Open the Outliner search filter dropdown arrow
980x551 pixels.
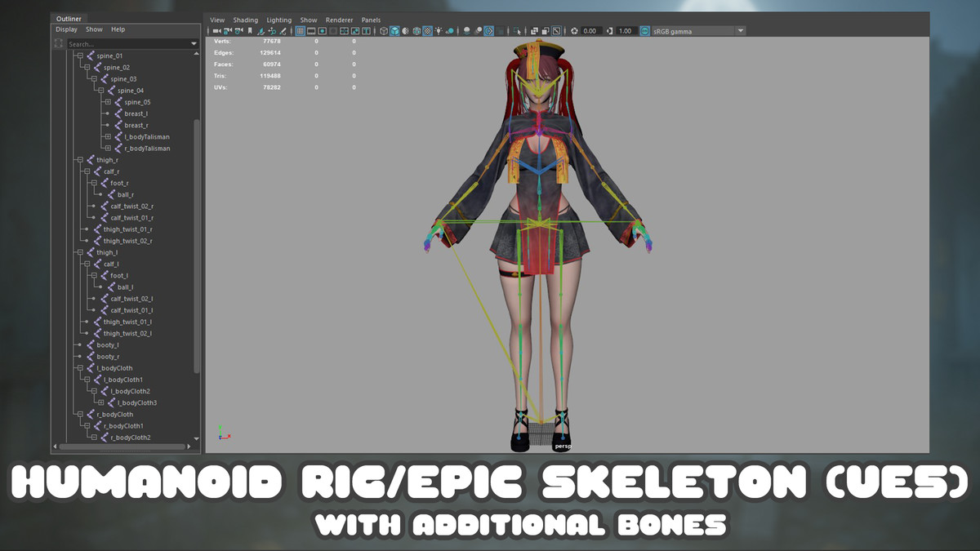click(194, 43)
